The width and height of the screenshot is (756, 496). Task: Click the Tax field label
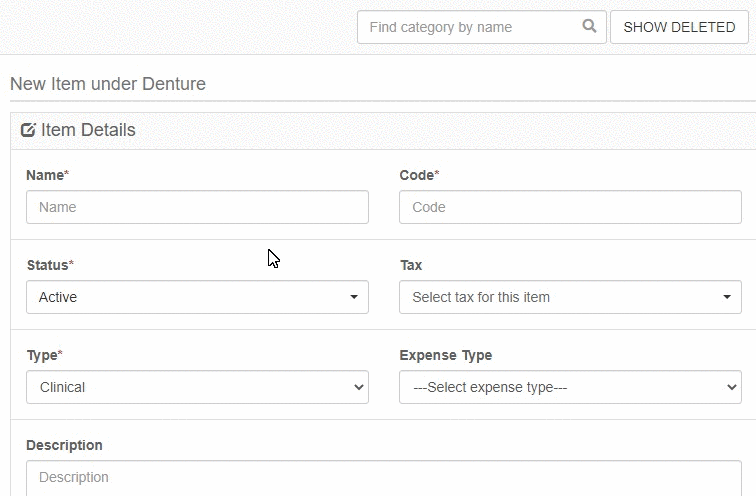click(411, 265)
